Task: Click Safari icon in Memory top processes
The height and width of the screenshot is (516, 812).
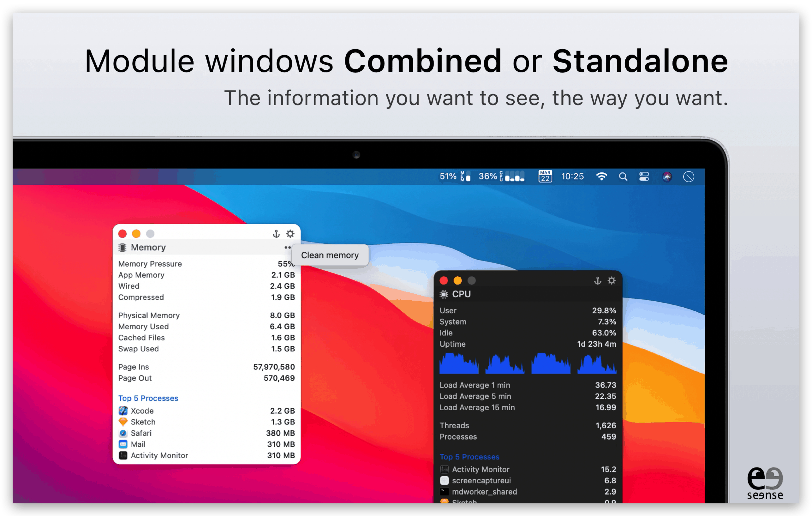Action: tap(123, 433)
